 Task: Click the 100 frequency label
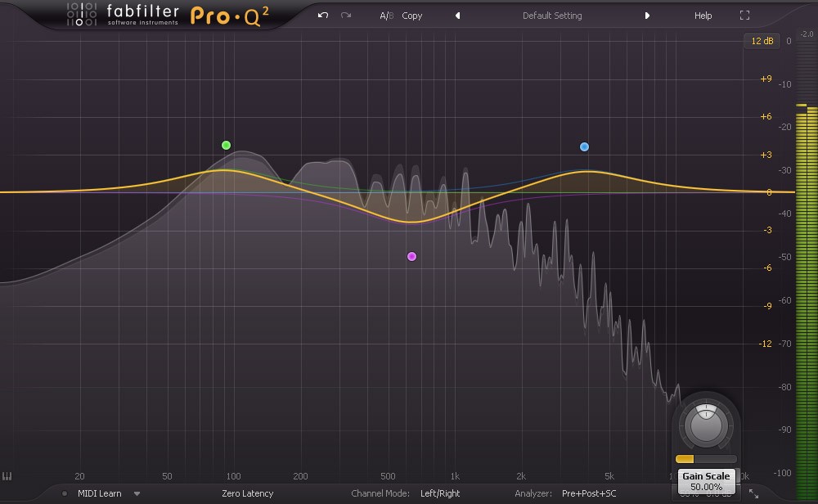click(233, 476)
